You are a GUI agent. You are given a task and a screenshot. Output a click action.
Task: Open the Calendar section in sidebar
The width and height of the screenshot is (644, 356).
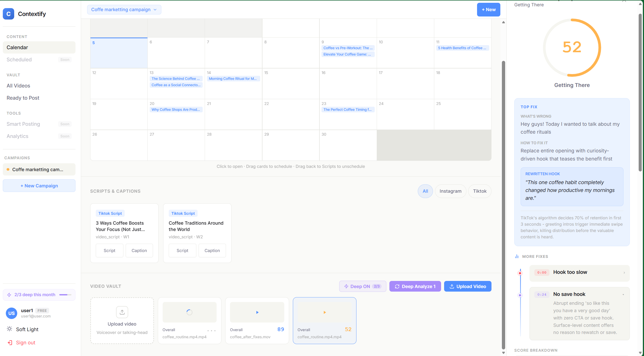[x=17, y=47]
